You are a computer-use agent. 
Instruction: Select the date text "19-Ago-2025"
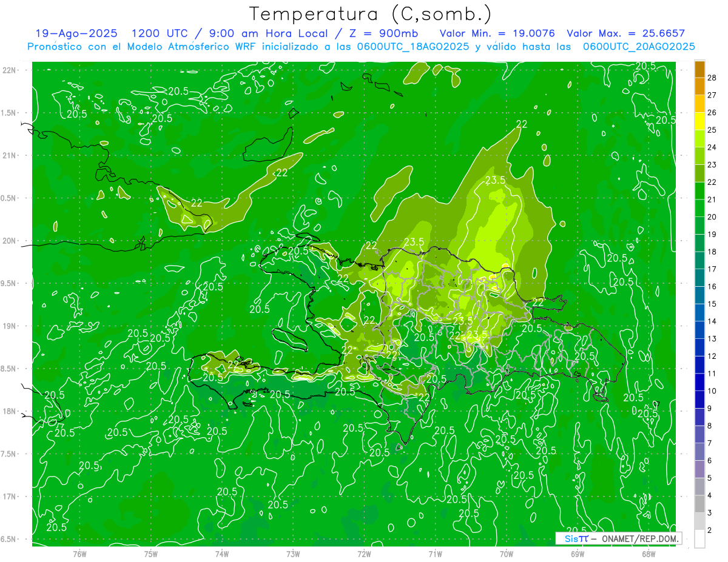click(x=76, y=33)
